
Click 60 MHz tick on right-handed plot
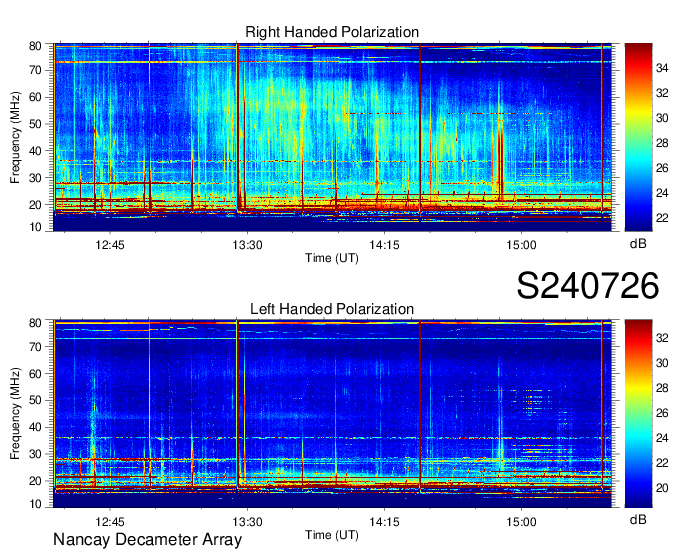(x=35, y=97)
